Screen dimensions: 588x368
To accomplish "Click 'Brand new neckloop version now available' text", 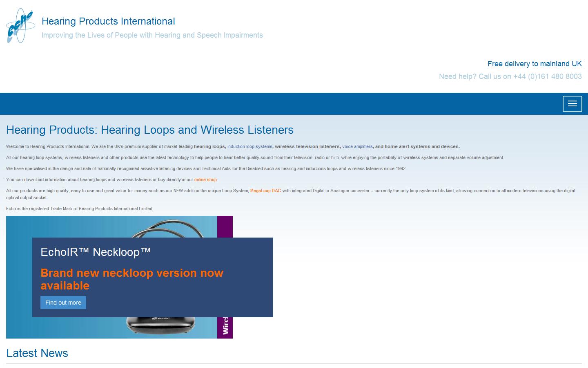I will coord(132,279).
